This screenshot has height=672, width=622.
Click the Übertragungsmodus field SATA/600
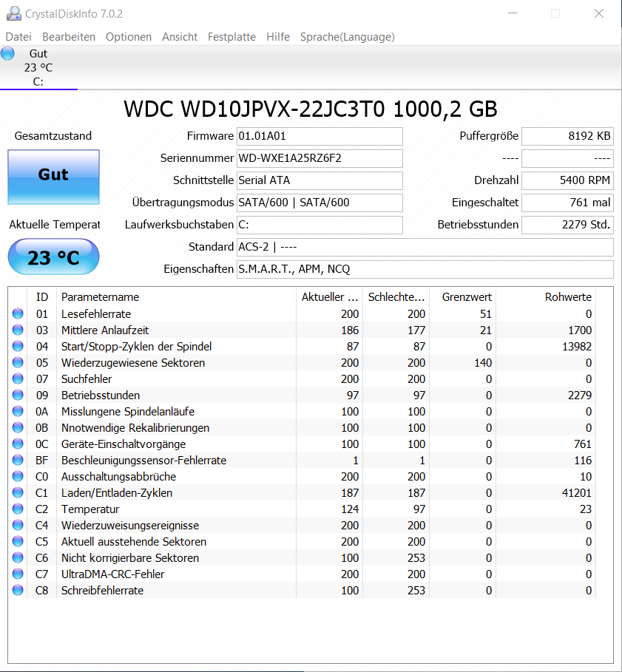pos(320,203)
